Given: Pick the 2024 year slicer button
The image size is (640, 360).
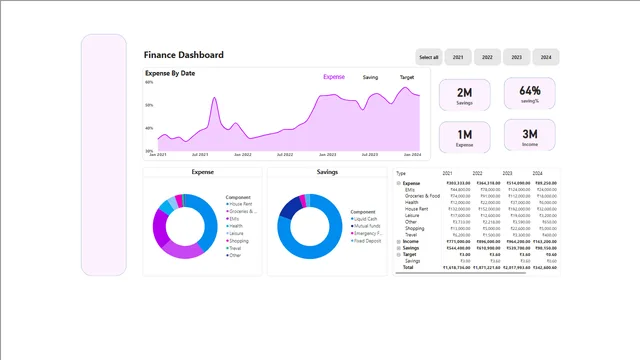Looking at the screenshot, I should 546,57.
